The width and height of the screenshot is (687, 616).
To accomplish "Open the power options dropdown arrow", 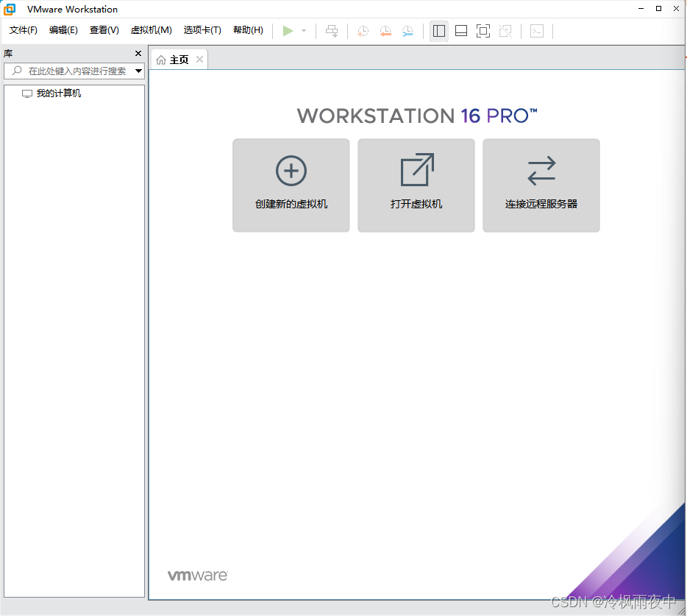I will 304,31.
